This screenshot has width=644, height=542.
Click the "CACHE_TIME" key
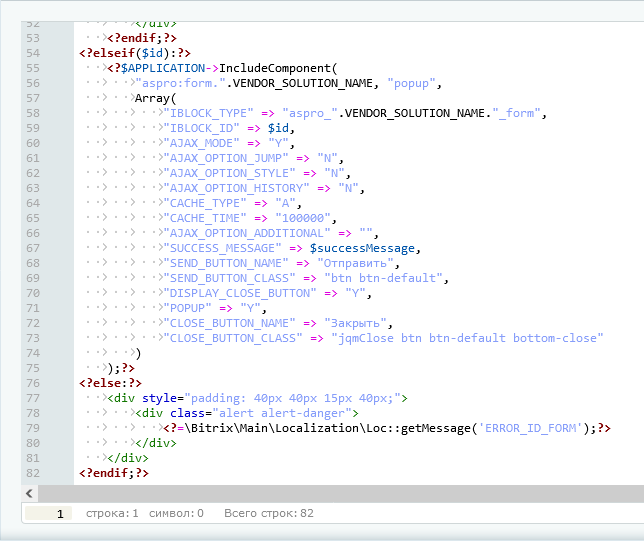coord(205,218)
